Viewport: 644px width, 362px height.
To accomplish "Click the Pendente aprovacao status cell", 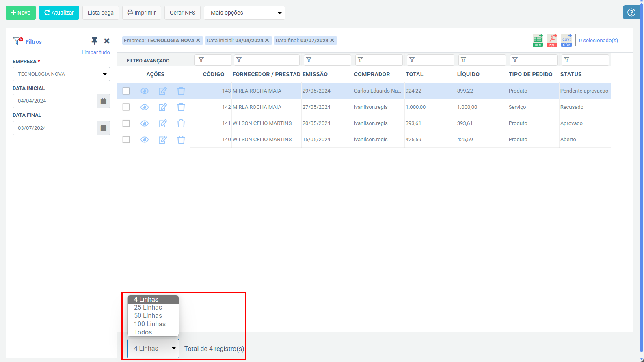I will [x=585, y=91].
